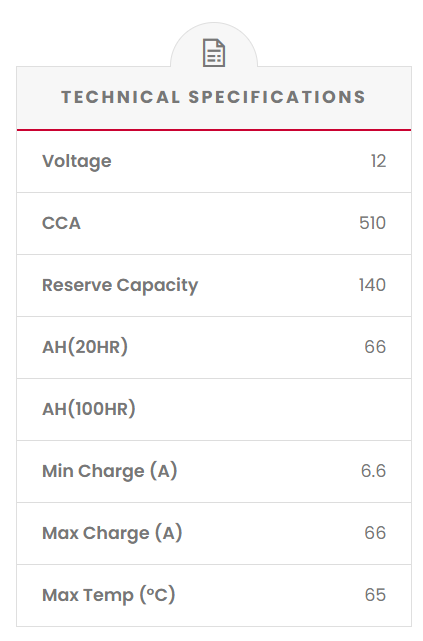Click the Voltage label
423x641 pixels.
click(77, 161)
